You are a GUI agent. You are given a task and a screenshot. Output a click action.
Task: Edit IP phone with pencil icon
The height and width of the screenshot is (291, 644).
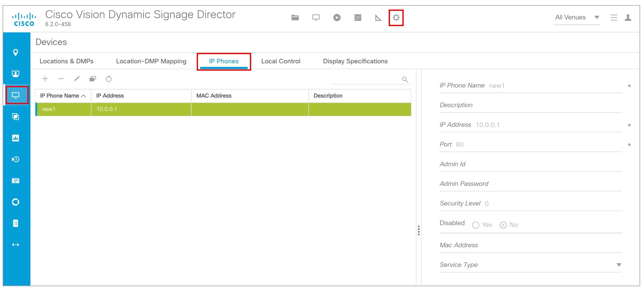point(77,79)
